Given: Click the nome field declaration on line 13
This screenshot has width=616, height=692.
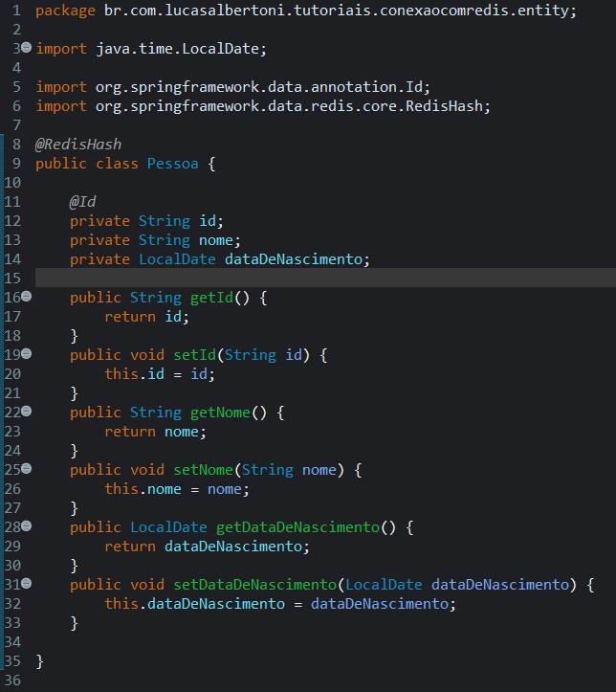Looking at the screenshot, I should click(219, 240).
